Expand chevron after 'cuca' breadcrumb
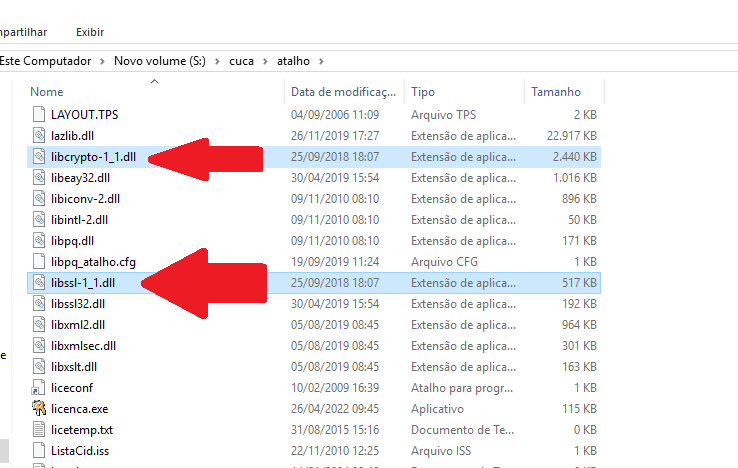 (x=265, y=61)
